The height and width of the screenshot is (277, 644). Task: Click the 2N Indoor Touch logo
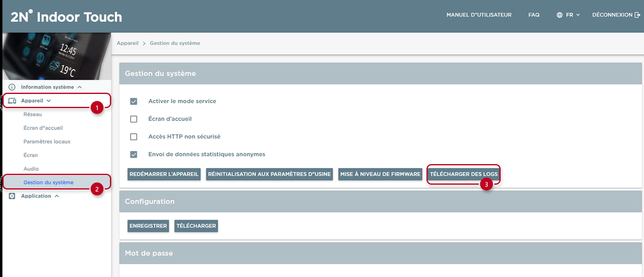coord(66,17)
